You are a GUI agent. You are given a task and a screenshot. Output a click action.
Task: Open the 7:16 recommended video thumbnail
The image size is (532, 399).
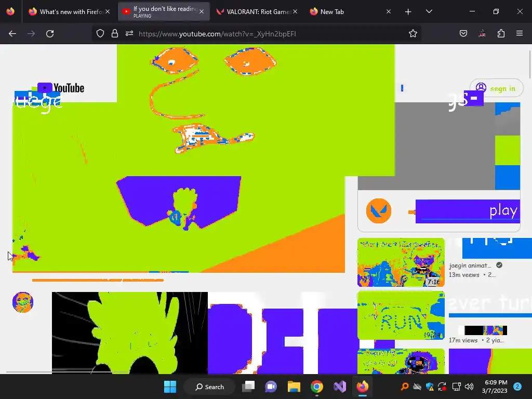[401, 262]
